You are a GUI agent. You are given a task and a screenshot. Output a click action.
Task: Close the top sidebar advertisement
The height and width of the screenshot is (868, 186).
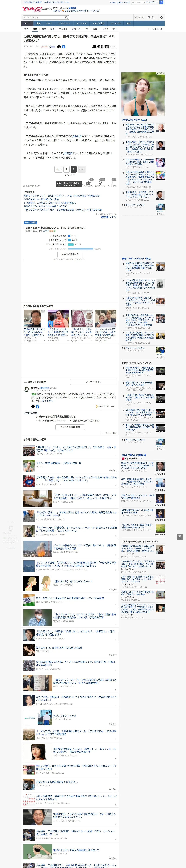click(163, 73)
